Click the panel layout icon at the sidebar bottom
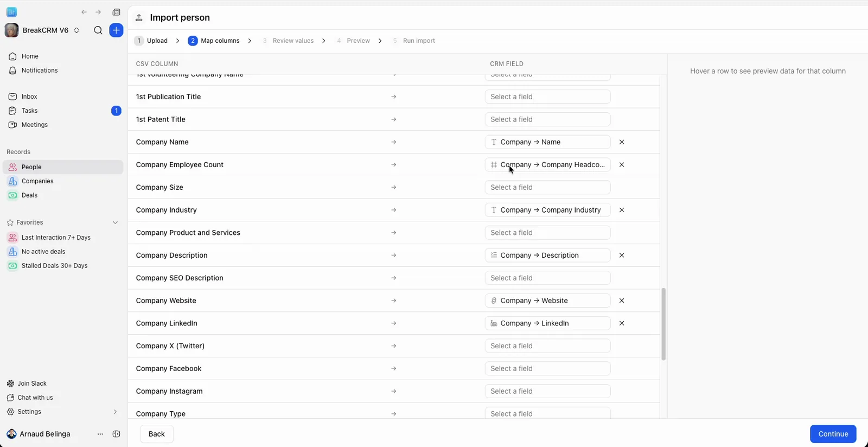The image size is (868, 447). [x=116, y=434]
